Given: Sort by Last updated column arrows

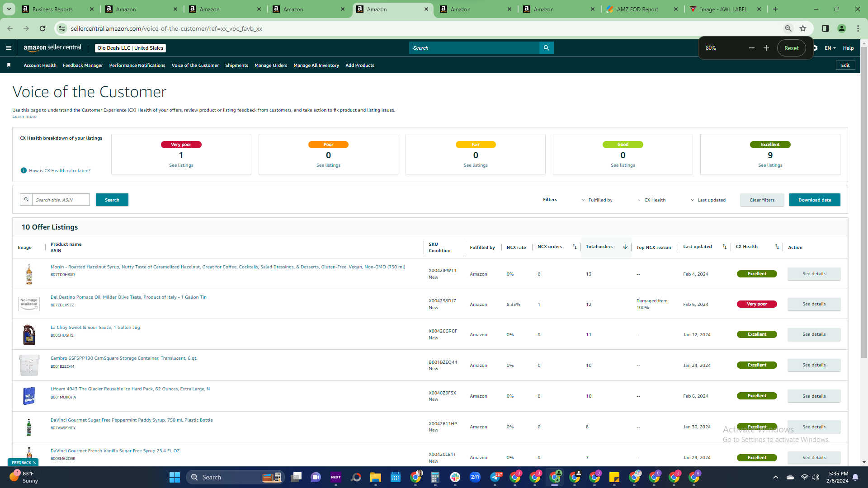Looking at the screenshot, I should (725, 247).
